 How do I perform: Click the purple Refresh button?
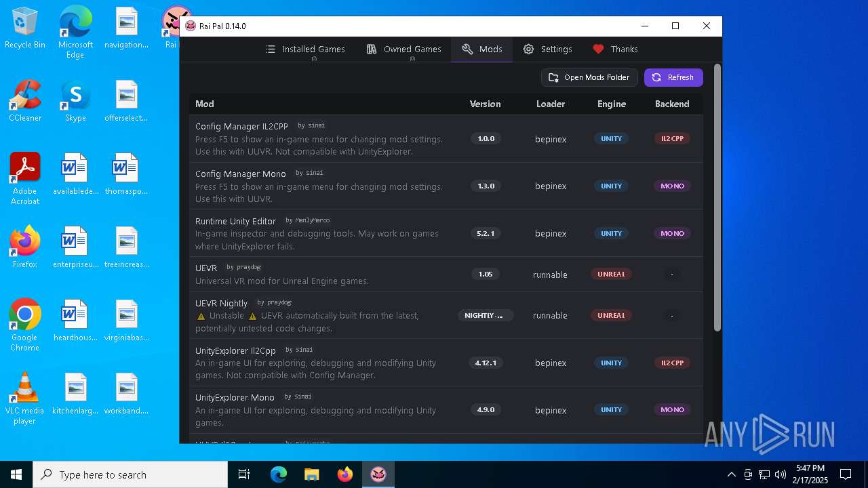pyautogui.click(x=673, y=77)
